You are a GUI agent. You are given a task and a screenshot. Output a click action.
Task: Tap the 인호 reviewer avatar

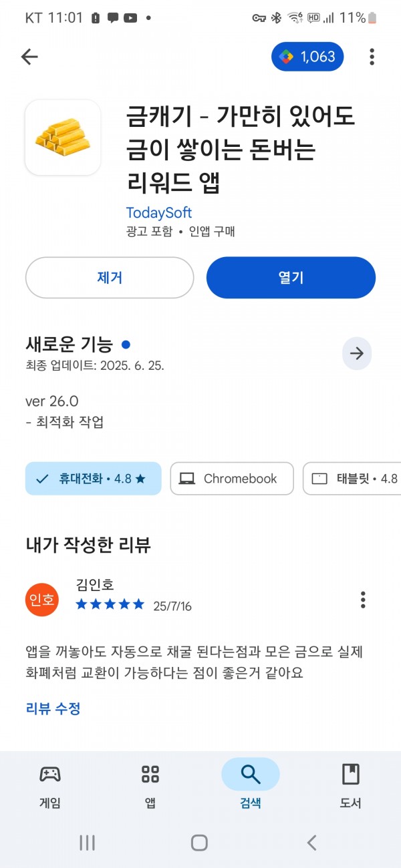pos(42,600)
